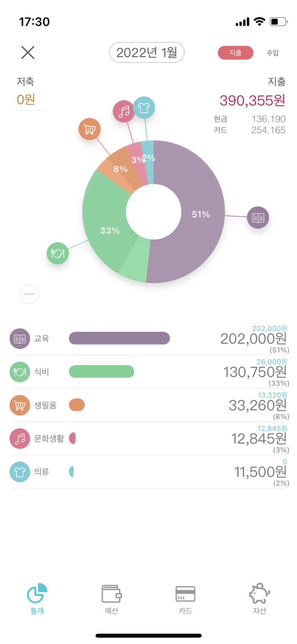Tap the purple 51% pie chart slice
The width and height of the screenshot is (297, 644).
pos(200,214)
